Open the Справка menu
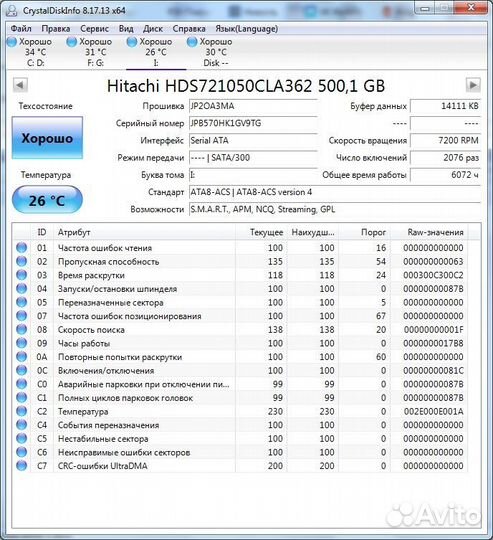 [189, 29]
